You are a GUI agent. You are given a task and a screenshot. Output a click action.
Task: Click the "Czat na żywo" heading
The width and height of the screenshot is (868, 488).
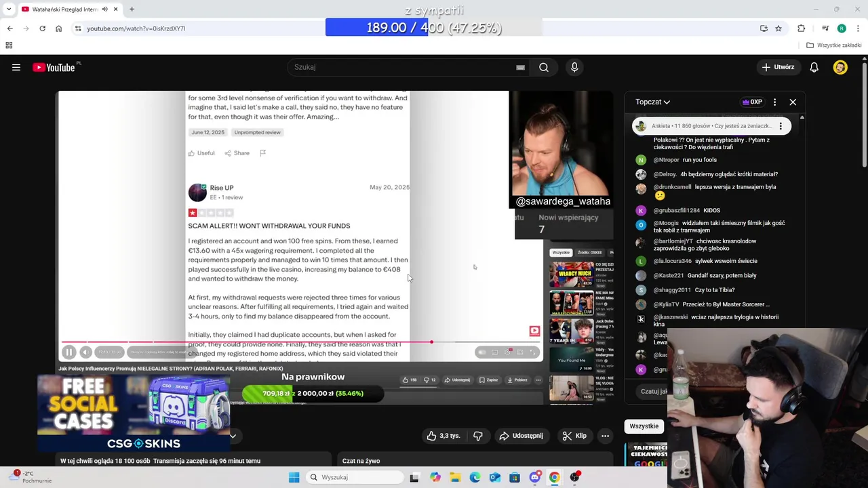point(361,461)
